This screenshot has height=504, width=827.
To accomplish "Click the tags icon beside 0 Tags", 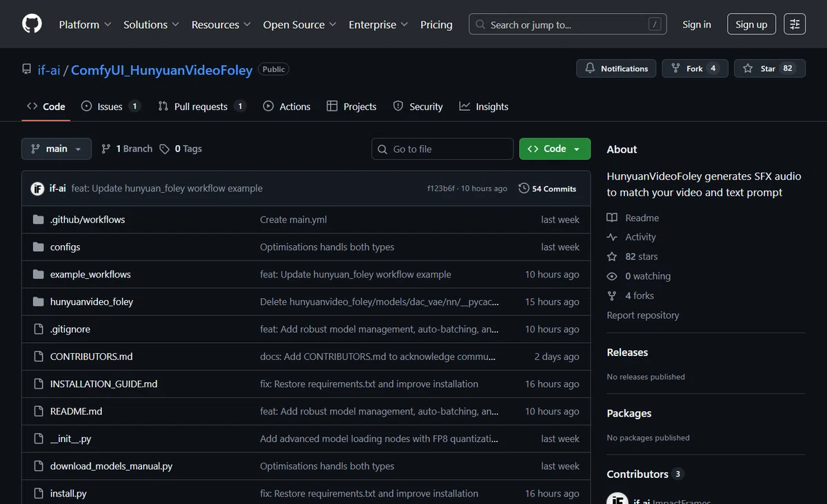I will point(164,149).
